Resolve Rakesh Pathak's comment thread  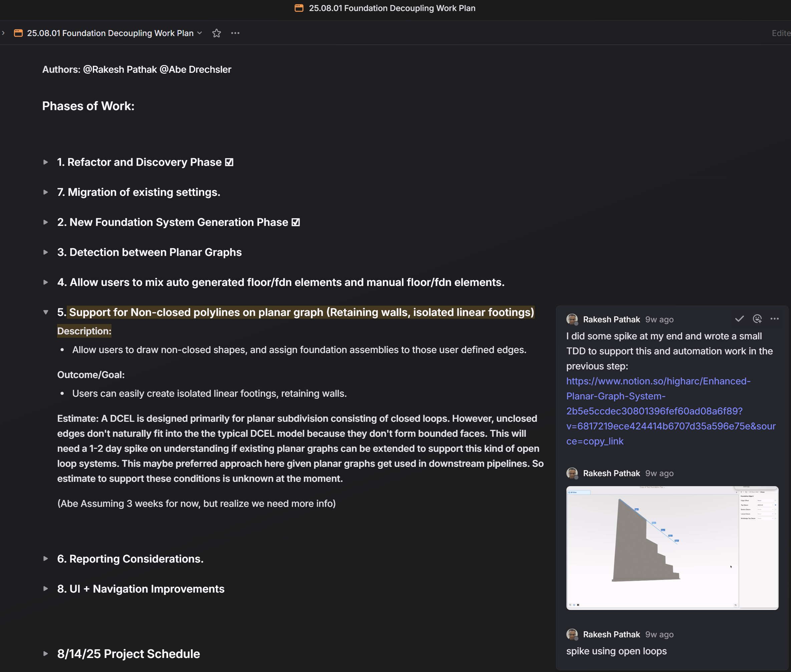739,319
